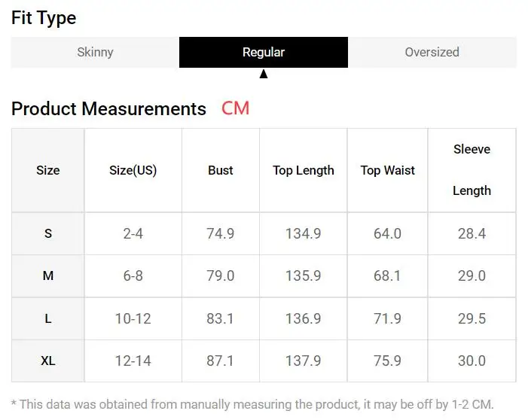
Task: Click the Product Measurements heading
Action: [108, 109]
